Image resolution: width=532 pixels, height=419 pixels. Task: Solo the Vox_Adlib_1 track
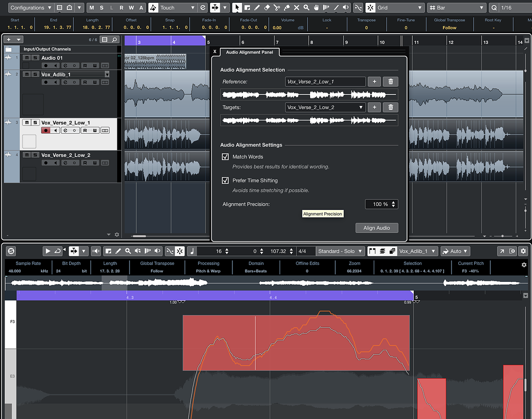point(35,74)
